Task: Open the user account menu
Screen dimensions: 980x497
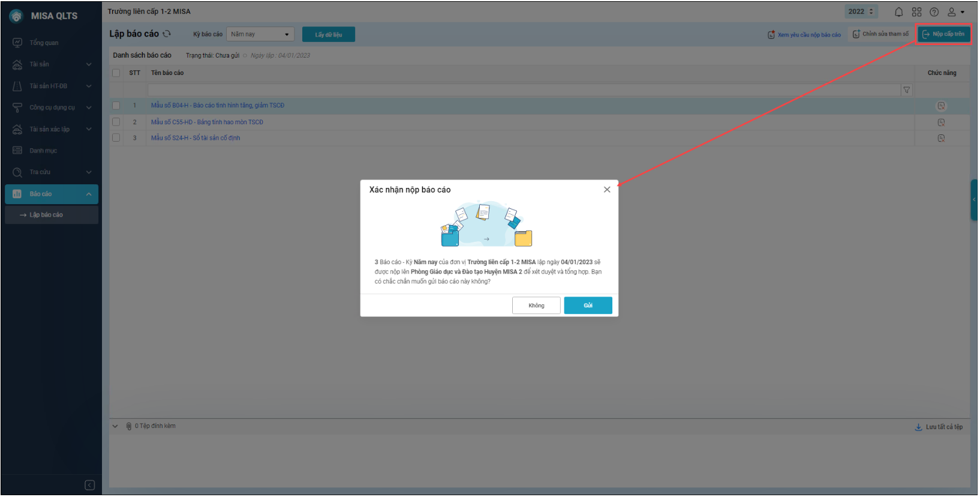Action: [955, 12]
